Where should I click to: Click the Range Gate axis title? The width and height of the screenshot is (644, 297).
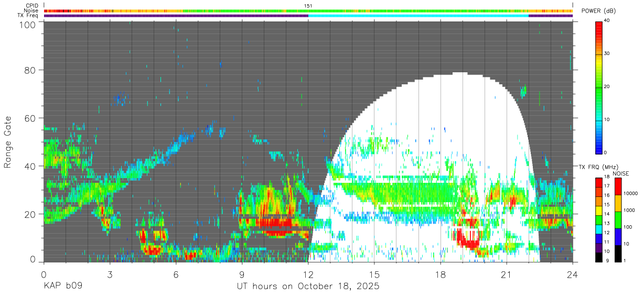pyautogui.click(x=8, y=142)
